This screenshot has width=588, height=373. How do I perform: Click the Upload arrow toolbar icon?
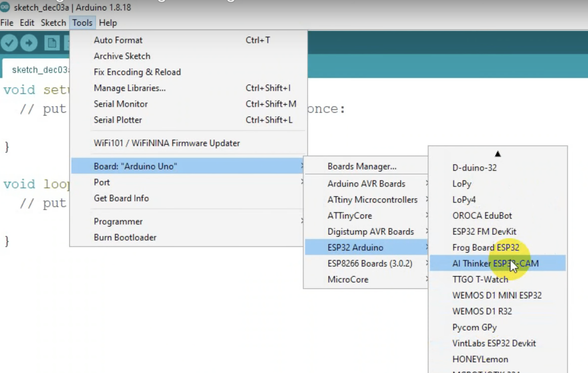29,43
